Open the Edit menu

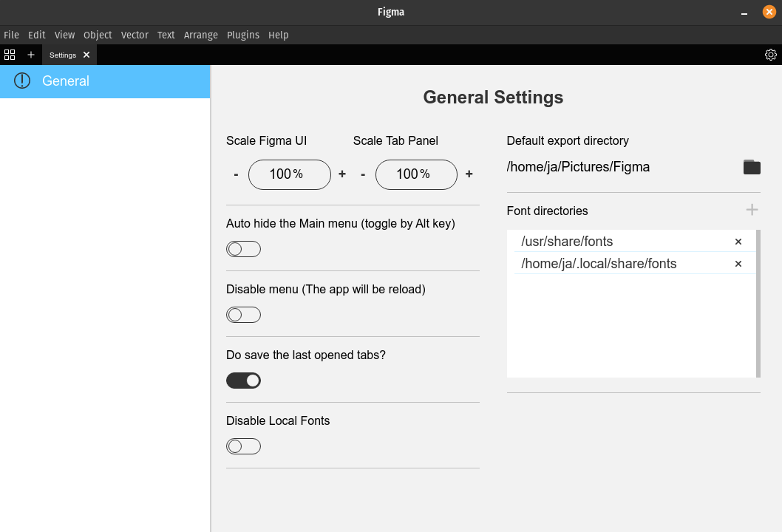pos(36,35)
